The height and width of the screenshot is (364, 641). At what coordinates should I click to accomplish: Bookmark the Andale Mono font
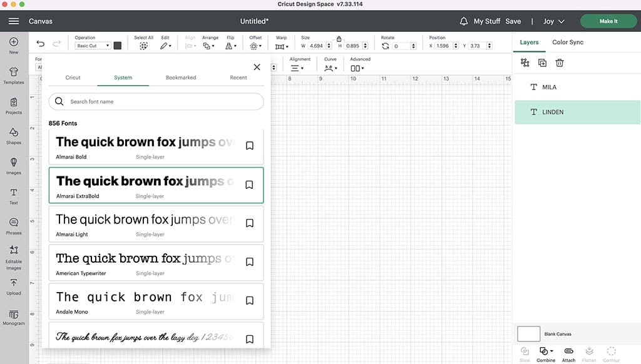pyautogui.click(x=249, y=300)
